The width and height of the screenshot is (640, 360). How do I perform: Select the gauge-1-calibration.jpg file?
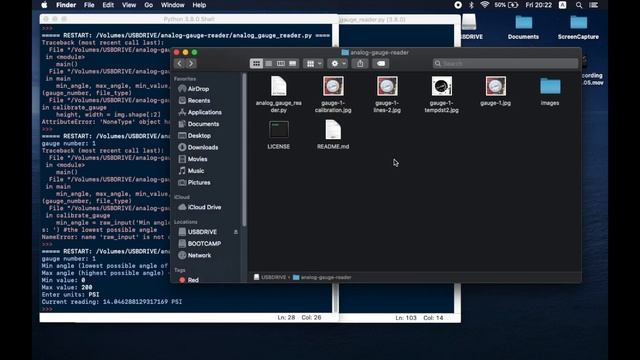point(333,95)
